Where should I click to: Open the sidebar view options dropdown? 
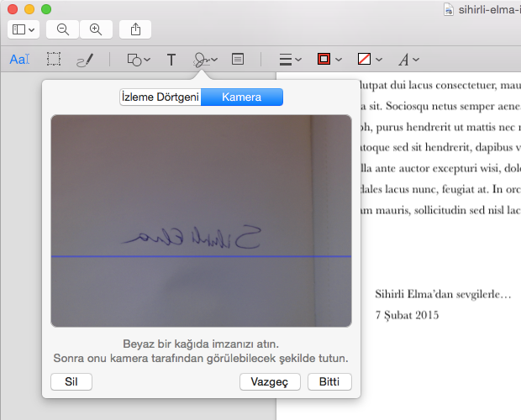(x=23, y=29)
